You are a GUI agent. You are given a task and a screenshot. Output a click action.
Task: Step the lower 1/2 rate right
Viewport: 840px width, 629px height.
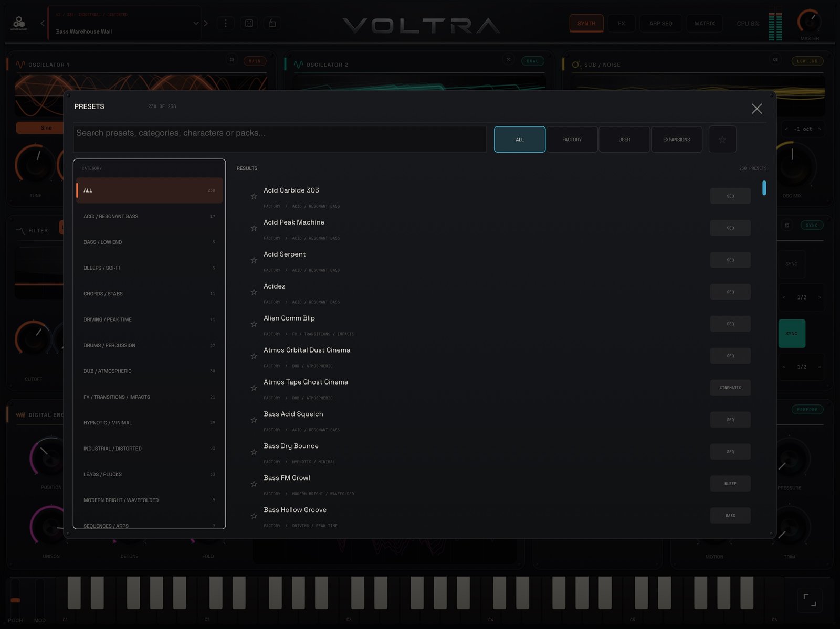pyautogui.click(x=819, y=367)
